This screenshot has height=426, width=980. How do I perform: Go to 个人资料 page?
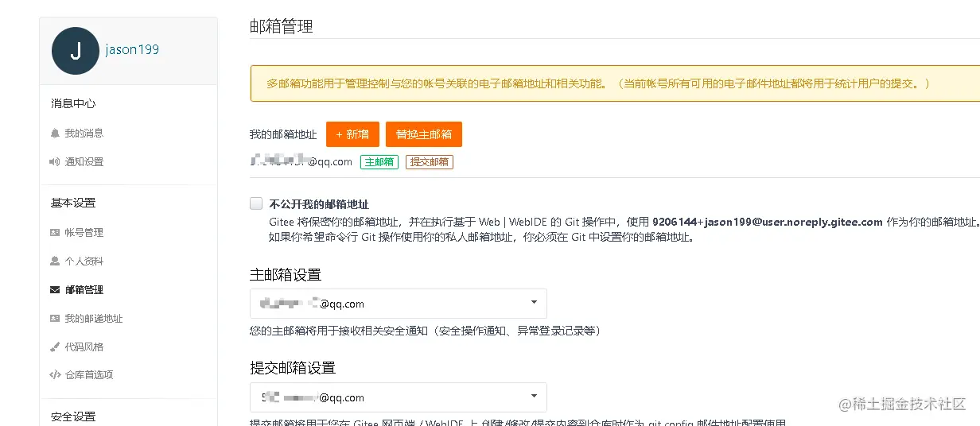click(84, 261)
